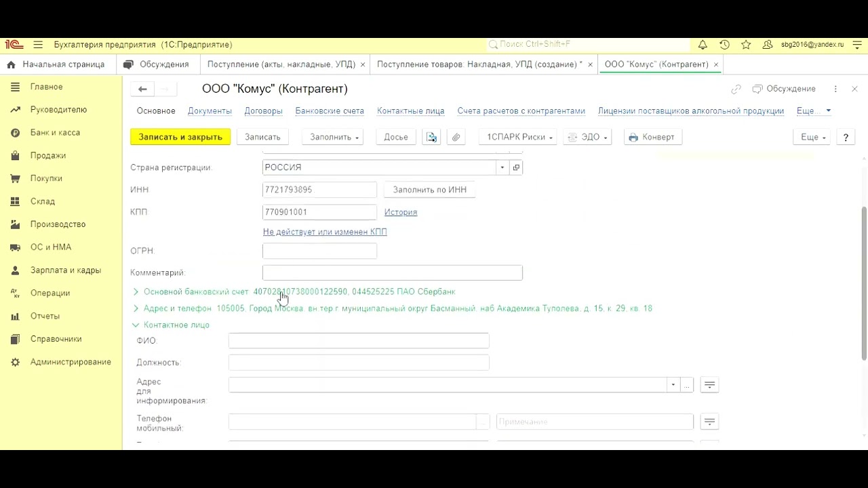868x488 pixels.
Task: Open favorites star icon
Action: [746, 45]
